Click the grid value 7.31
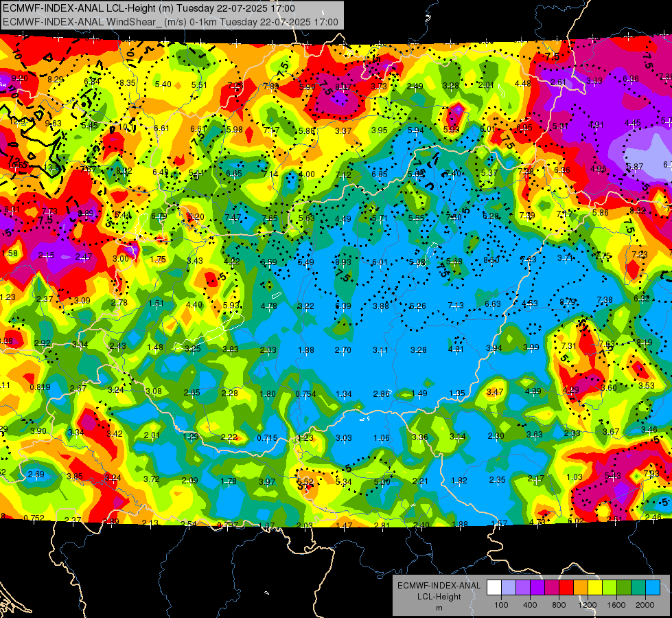Screen dimensions: 672x618 [x=568, y=346]
